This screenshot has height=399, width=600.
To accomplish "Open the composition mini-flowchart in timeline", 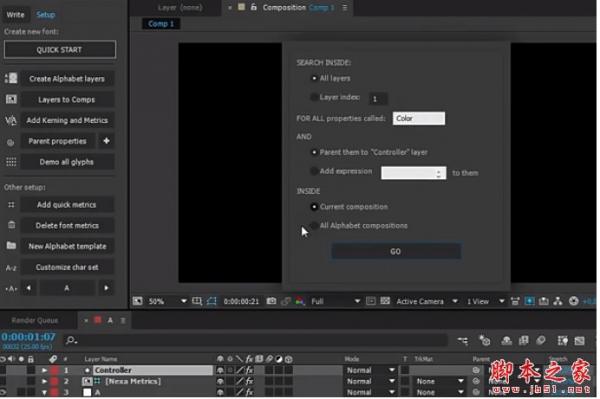I will pos(463,340).
